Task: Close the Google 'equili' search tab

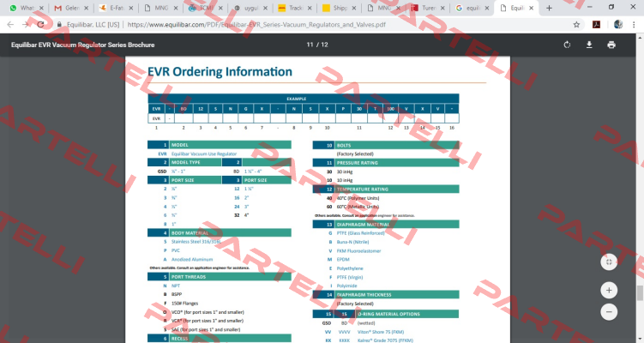Action: point(486,8)
